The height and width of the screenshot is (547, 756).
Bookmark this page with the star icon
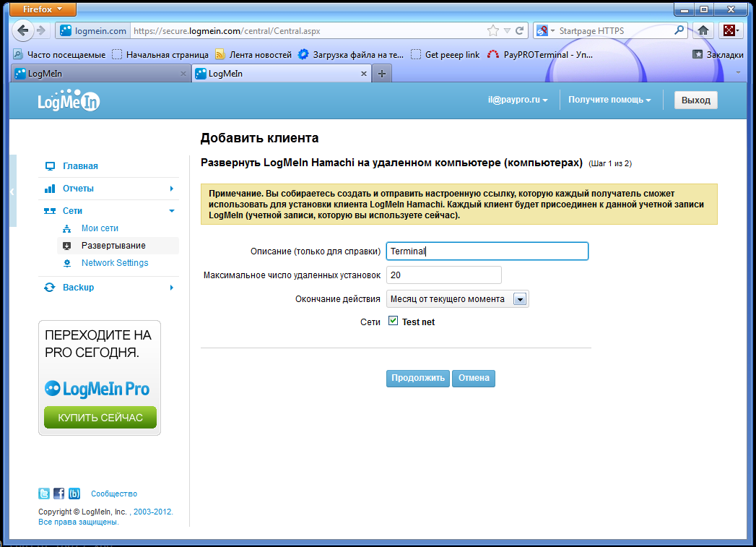click(492, 31)
